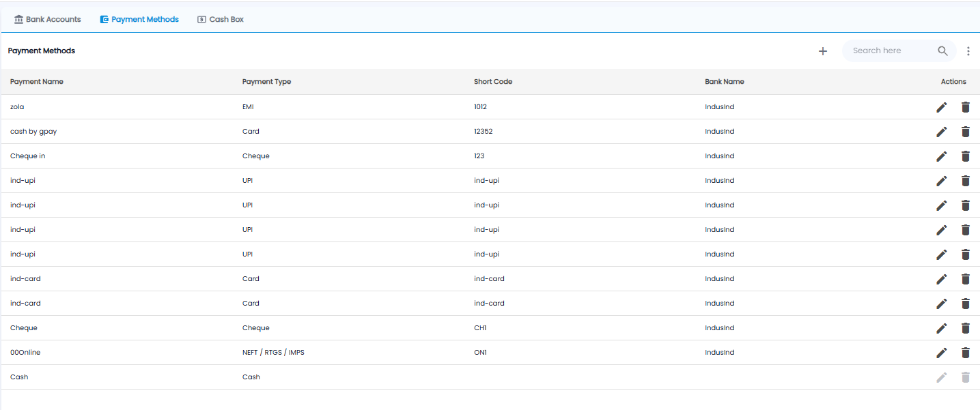The image size is (980, 410).
Task: Click the search magnifier icon
Action: tap(943, 51)
